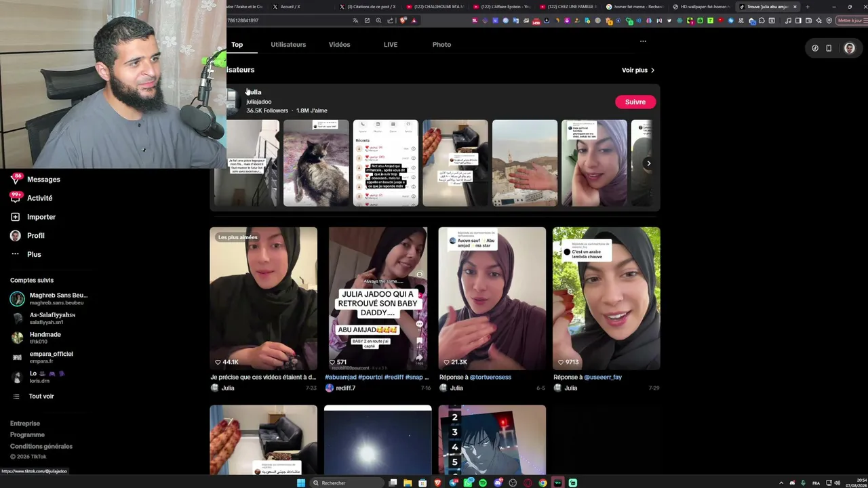The width and height of the screenshot is (868, 488).
Task: Open WhatsApp from the taskbar
Action: (468, 483)
